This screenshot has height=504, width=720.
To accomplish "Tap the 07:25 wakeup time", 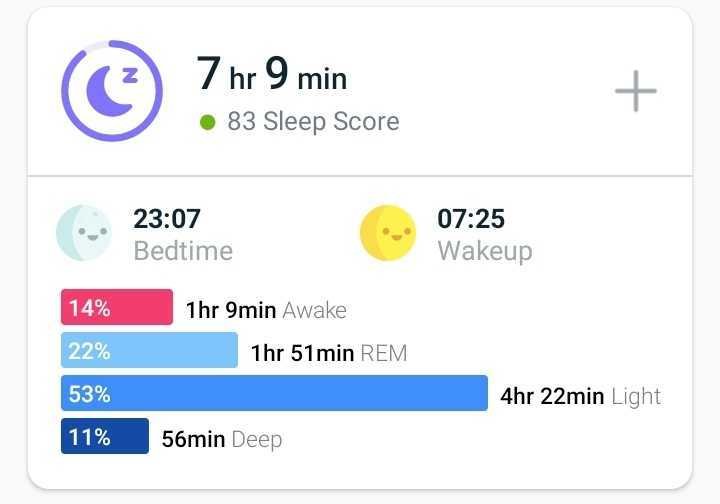I will [x=471, y=218].
